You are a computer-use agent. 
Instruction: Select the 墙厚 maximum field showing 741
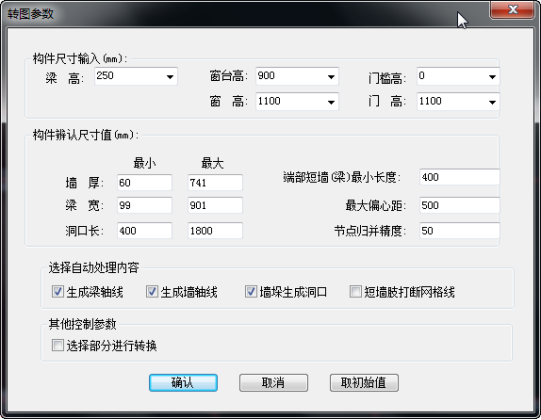(215, 182)
